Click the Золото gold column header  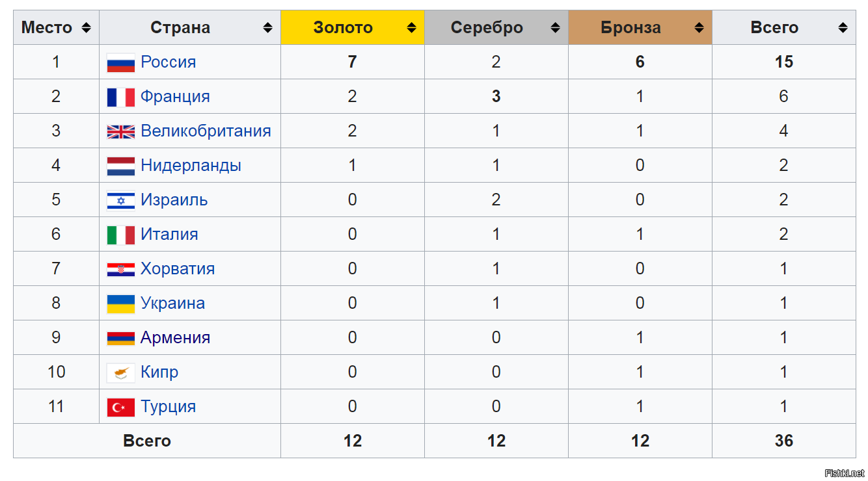coord(343,28)
